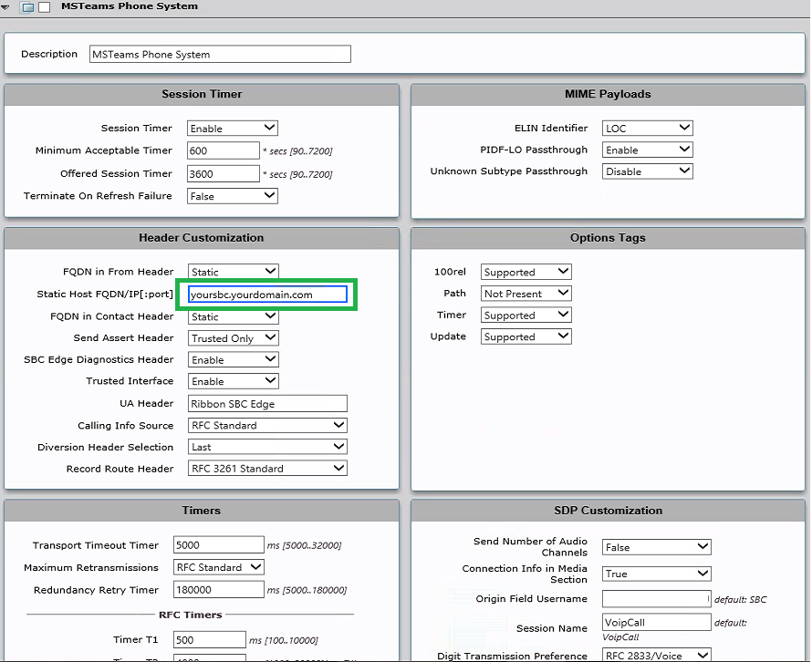Image resolution: width=812 pixels, height=662 pixels.
Task: Tick the checkbox next to MSTeams Phone System
Action: click(44, 7)
